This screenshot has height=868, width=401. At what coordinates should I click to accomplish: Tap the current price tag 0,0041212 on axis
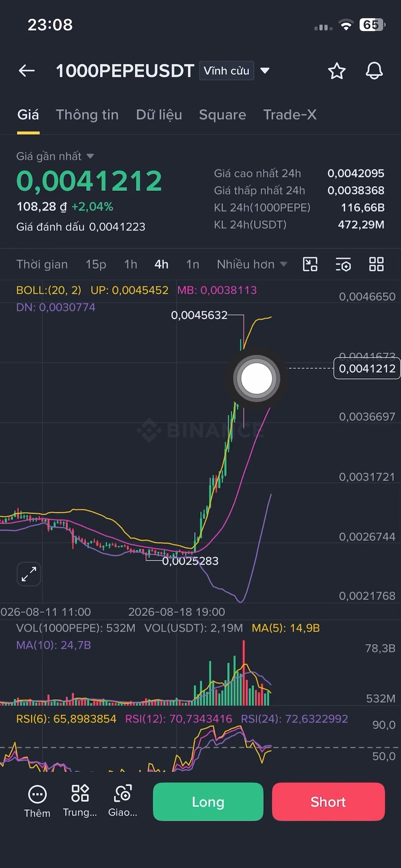(x=367, y=368)
